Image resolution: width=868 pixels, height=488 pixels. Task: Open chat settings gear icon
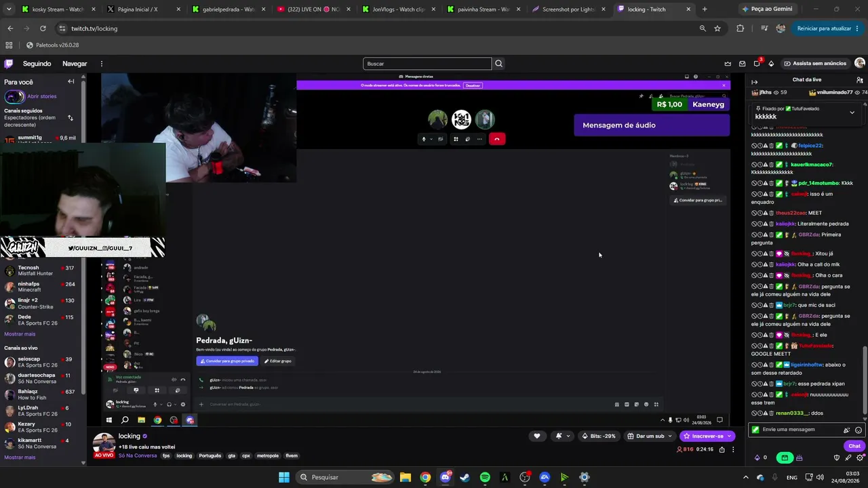860,457
